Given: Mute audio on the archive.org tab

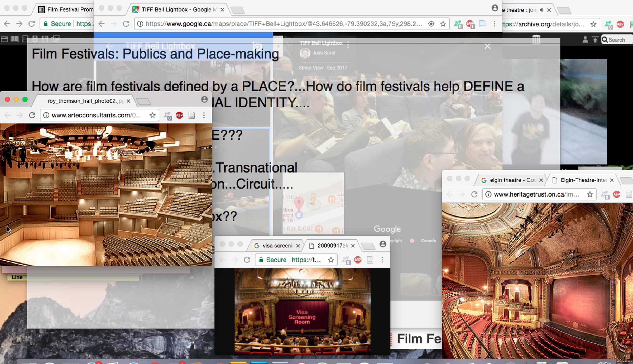Looking at the screenshot, I should tap(542, 10).
